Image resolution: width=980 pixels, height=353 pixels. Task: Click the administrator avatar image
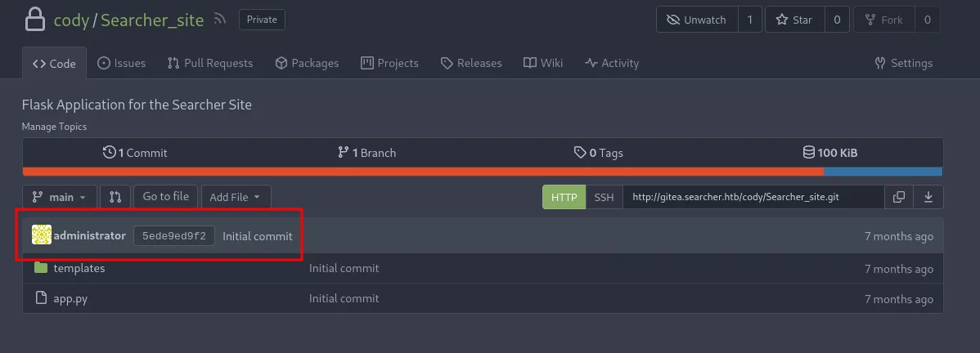(42, 235)
